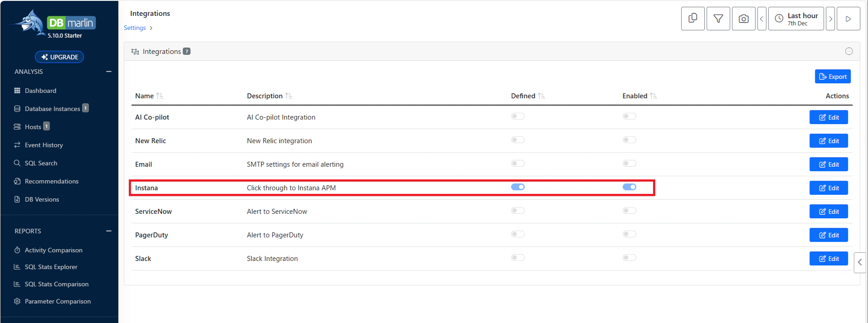Click the Export button
Image resolution: width=868 pixels, height=323 pixels.
833,77
